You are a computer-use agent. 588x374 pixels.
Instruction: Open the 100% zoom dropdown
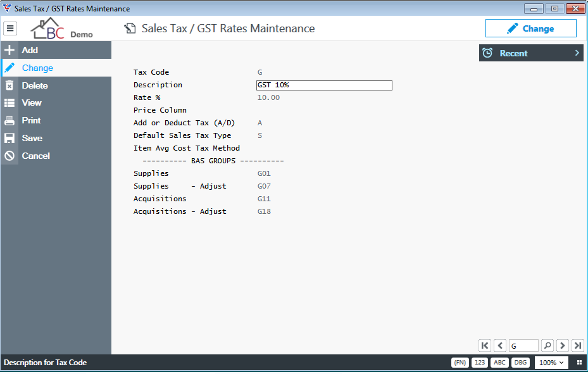[551, 363]
